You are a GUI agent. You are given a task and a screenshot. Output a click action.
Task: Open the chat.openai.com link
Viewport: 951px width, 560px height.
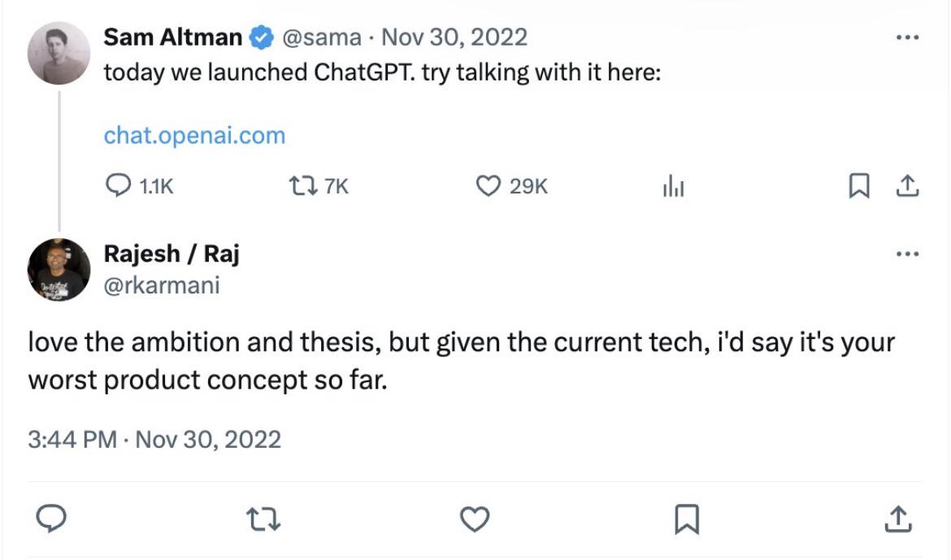[194, 135]
